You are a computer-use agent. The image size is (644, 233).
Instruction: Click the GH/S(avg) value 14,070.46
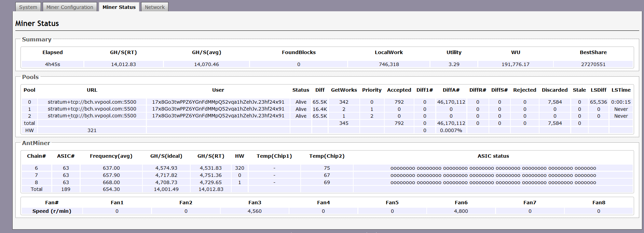[x=206, y=64]
